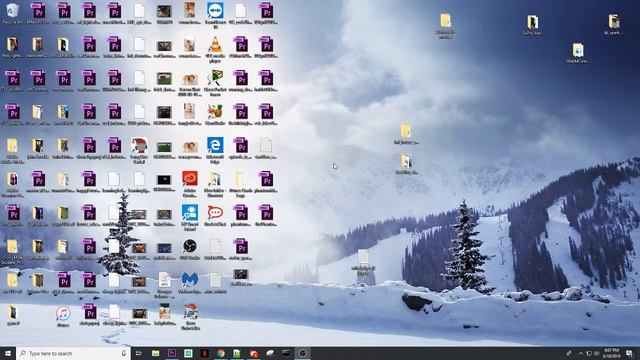This screenshot has height=360, width=640.
Task: Open Task View from the taskbar
Action: click(x=138, y=353)
